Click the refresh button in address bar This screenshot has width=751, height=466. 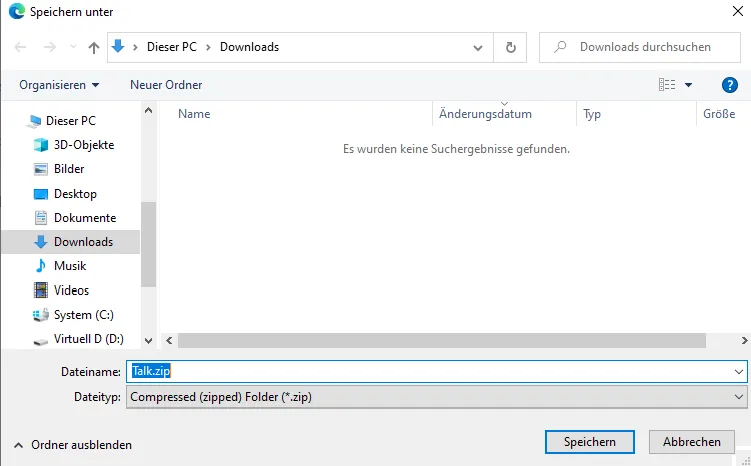click(511, 47)
